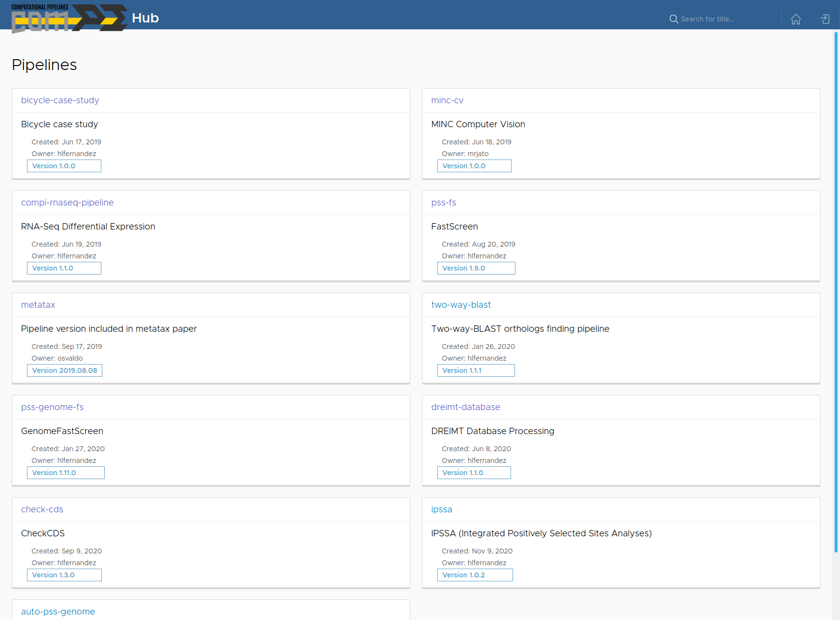Click Hub title text in header

tap(145, 18)
